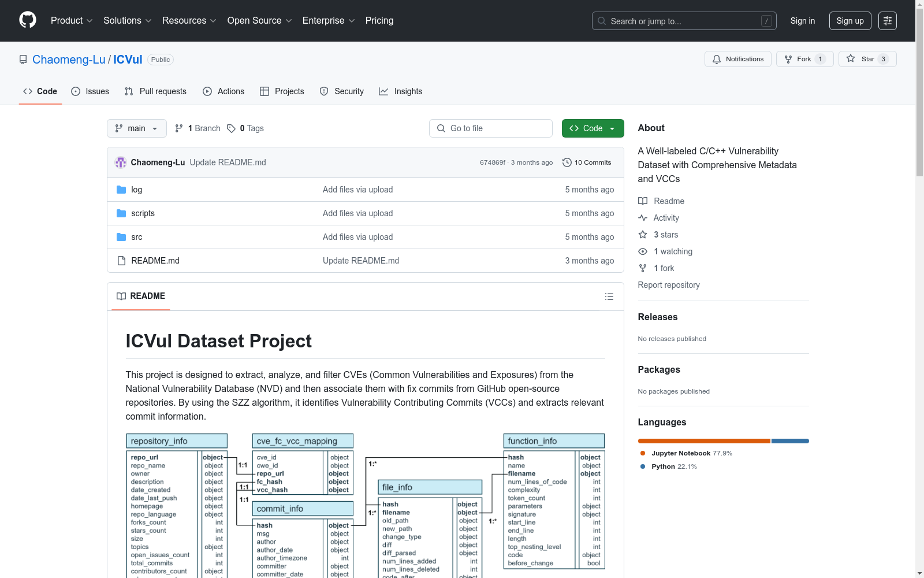Expand the Enterprise dropdown
This screenshot has width=924, height=578.
(x=329, y=20)
